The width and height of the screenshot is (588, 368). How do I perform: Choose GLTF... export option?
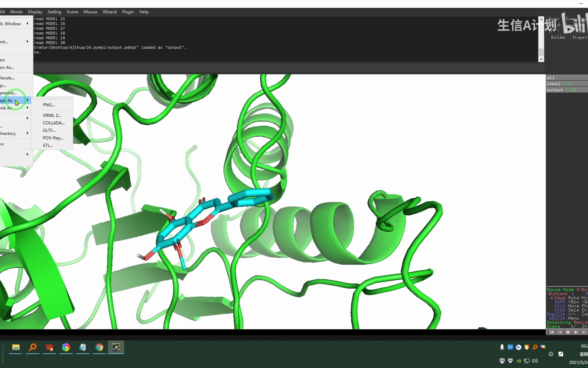point(52,131)
